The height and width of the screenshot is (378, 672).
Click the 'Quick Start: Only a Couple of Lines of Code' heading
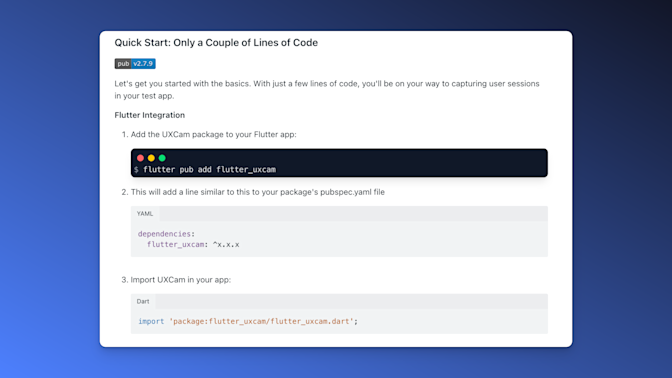click(x=216, y=42)
